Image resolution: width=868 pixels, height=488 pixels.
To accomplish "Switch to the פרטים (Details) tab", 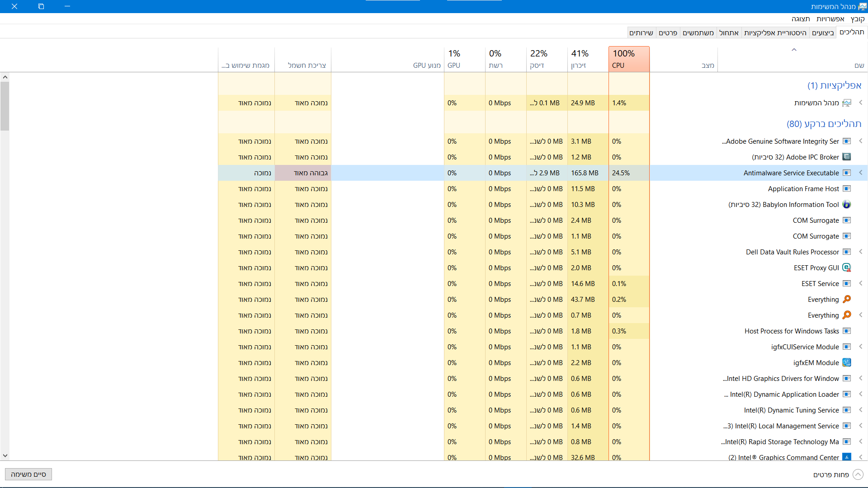I will [x=668, y=33].
